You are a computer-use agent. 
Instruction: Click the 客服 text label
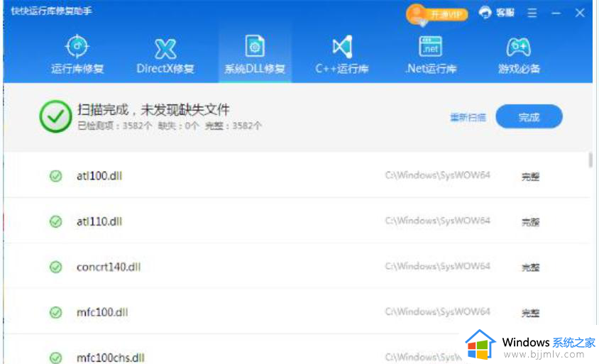pos(505,13)
